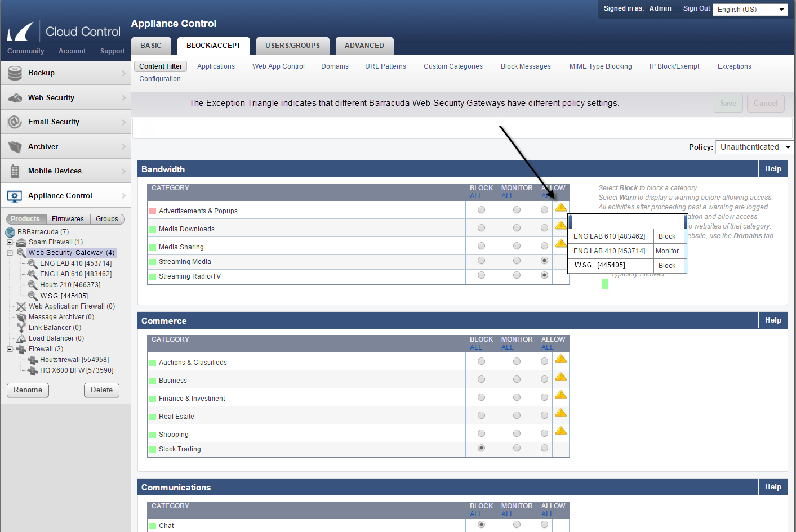This screenshot has height=532, width=796.
Task: Switch to the USERS/GROUPS tab
Action: click(293, 46)
